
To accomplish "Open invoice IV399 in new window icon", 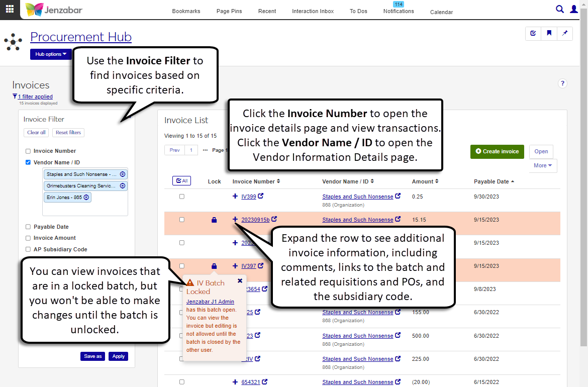I will (261, 196).
